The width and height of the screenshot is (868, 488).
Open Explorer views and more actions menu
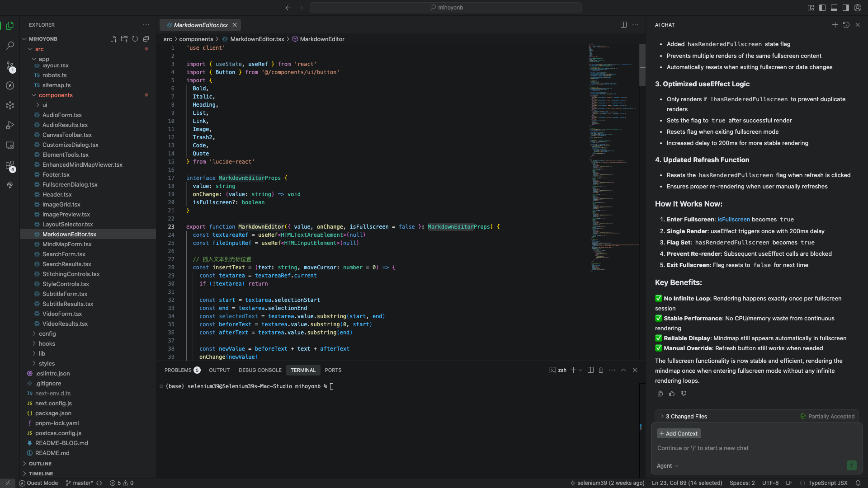(146, 25)
